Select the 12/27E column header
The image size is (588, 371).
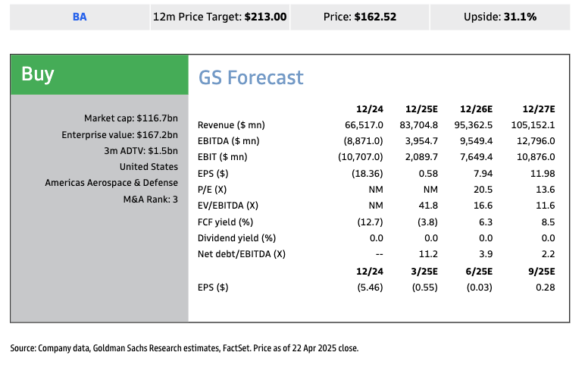(x=539, y=108)
